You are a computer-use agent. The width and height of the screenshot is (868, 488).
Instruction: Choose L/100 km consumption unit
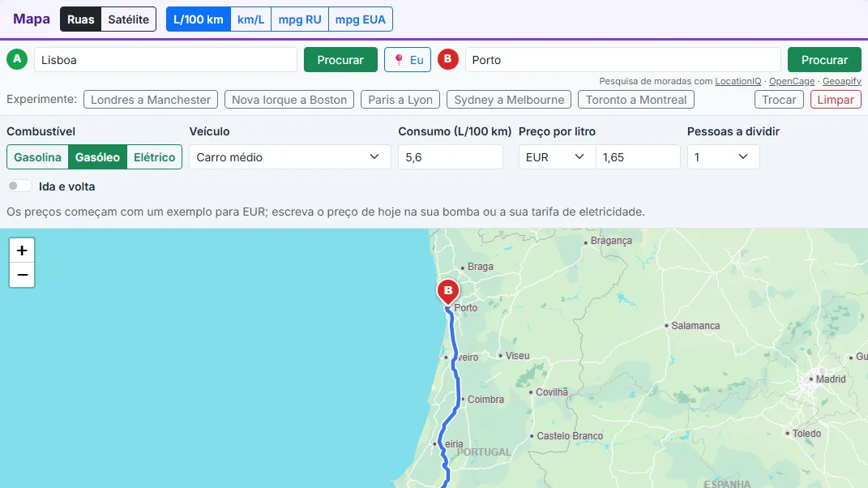point(199,19)
